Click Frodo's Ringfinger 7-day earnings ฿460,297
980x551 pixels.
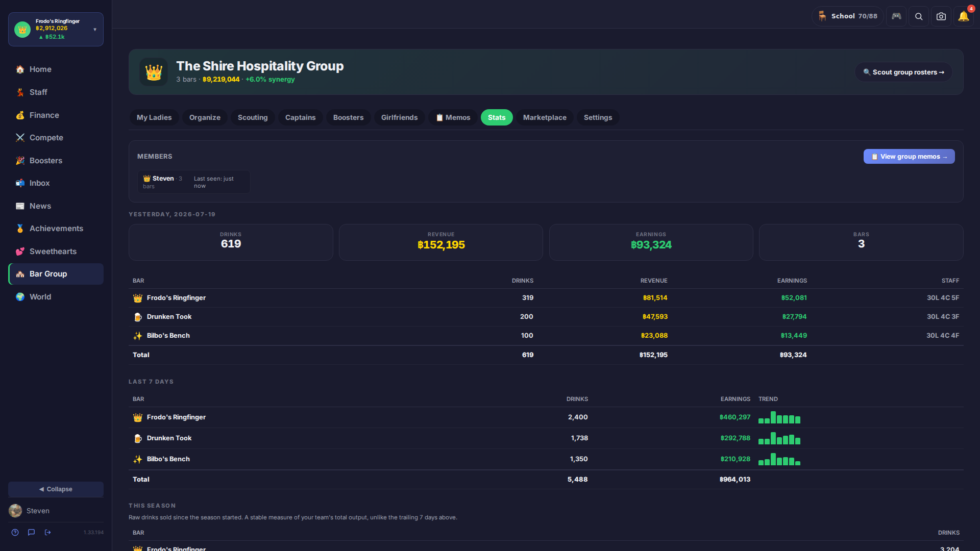(x=734, y=417)
